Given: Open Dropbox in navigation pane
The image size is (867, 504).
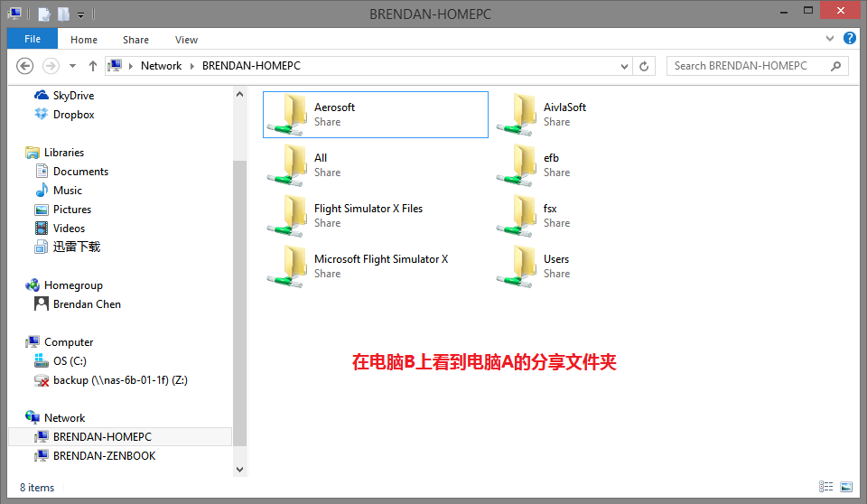Looking at the screenshot, I should [x=64, y=115].
